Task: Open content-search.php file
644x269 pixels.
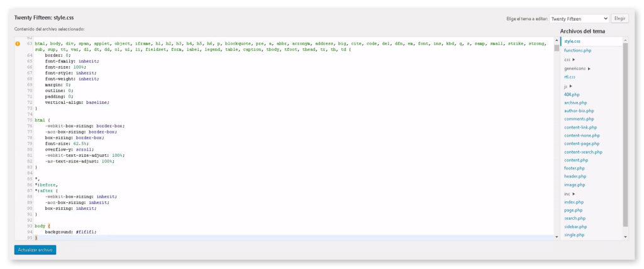Action: [x=583, y=152]
